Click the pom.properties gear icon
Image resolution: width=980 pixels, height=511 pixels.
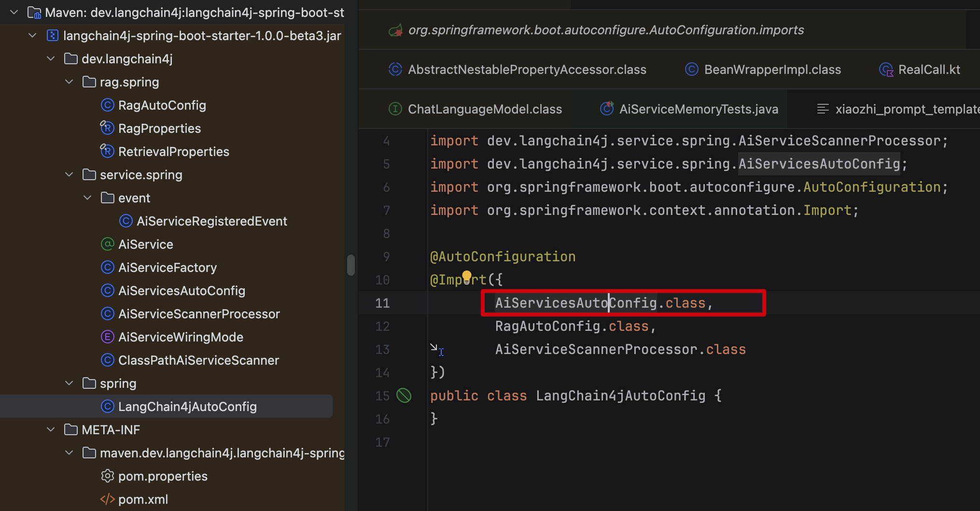tap(107, 476)
